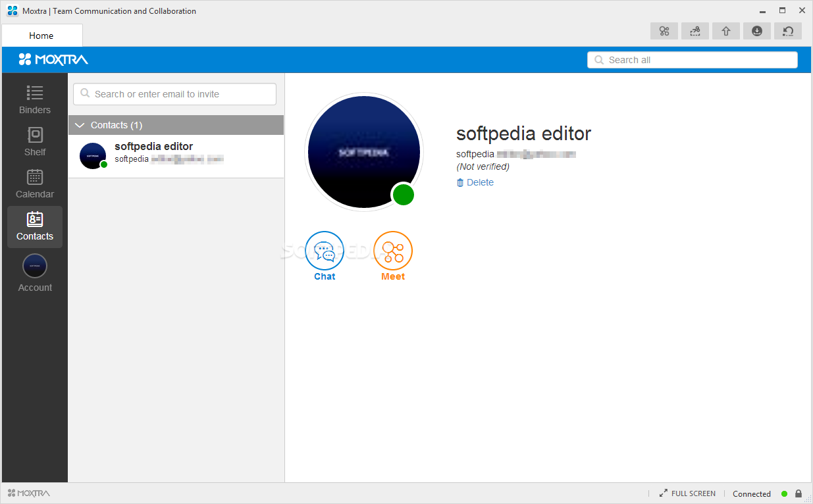Click the screen capture share toolbar button
This screenshot has height=504, width=813.
point(695,31)
